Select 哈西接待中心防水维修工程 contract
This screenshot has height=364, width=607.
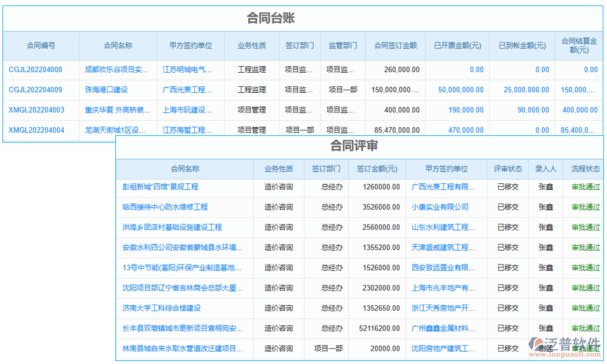click(165, 207)
